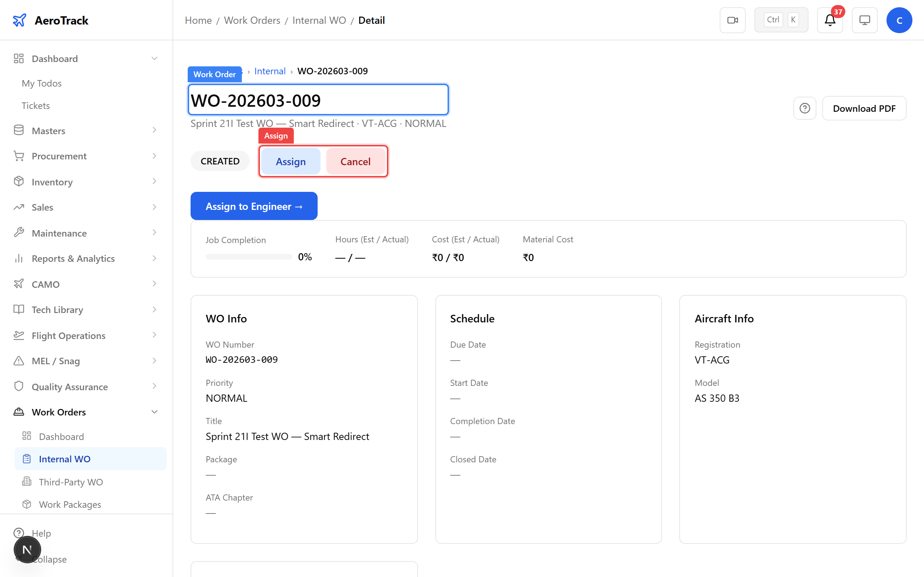924x577 pixels.
Task: Open the notifications bell with 37 alerts
Action: tap(830, 20)
